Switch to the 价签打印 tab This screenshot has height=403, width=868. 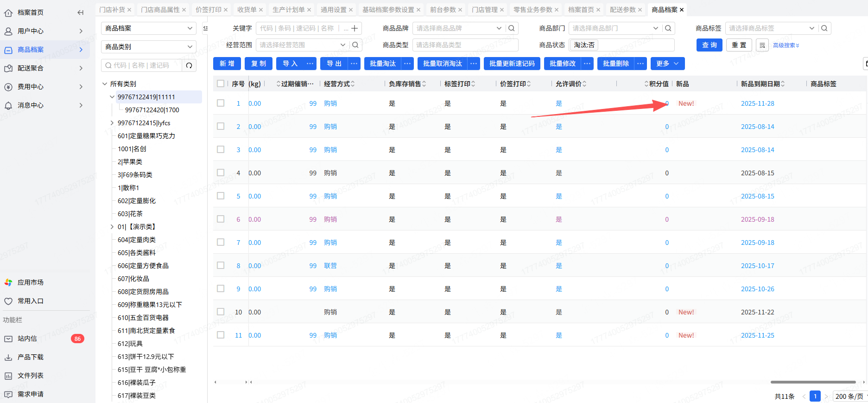[x=208, y=10]
